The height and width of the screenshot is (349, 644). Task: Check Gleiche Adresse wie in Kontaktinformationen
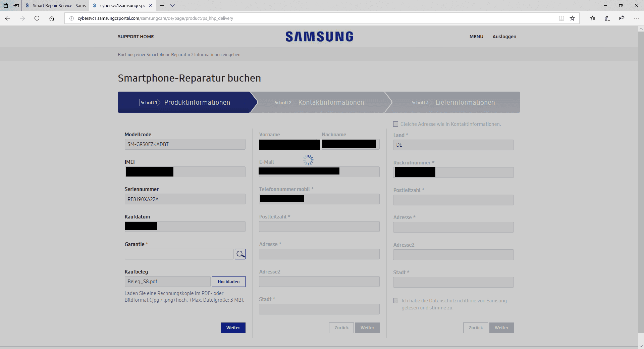[396, 124]
